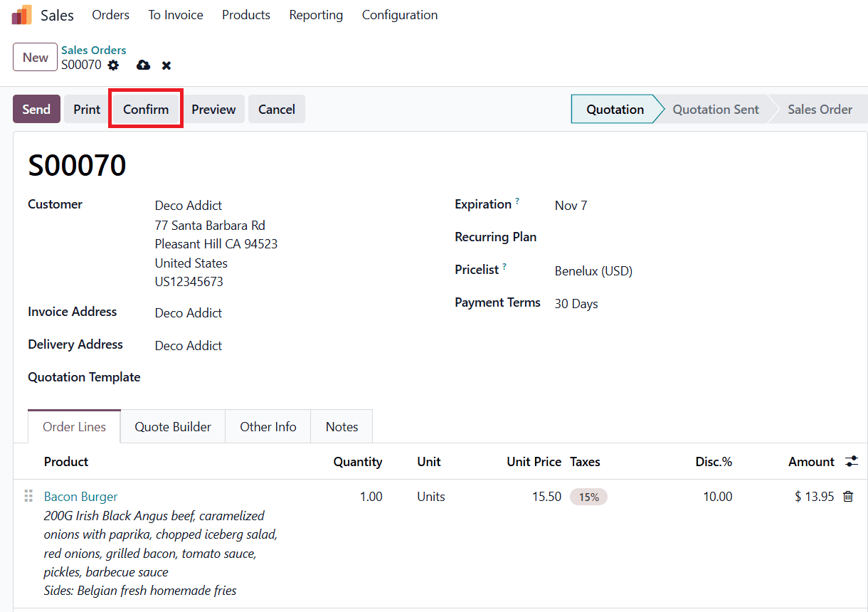Click the empty Recurring Plan field
Image resolution: width=868 pixels, height=612 pixels.
point(640,238)
